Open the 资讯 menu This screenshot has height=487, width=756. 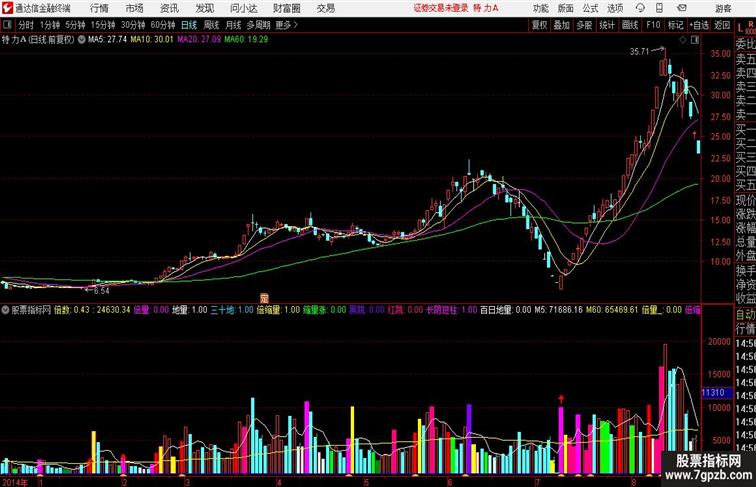[x=169, y=8]
